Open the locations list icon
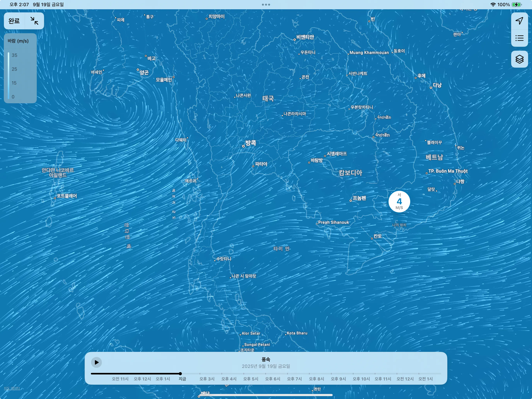Screen dimensions: 532x399 519,38
